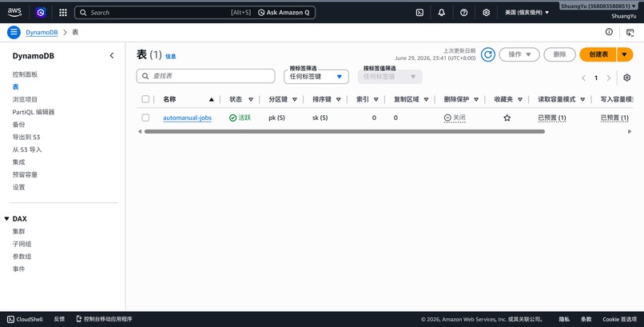Click the 查找表 search field

205,76
